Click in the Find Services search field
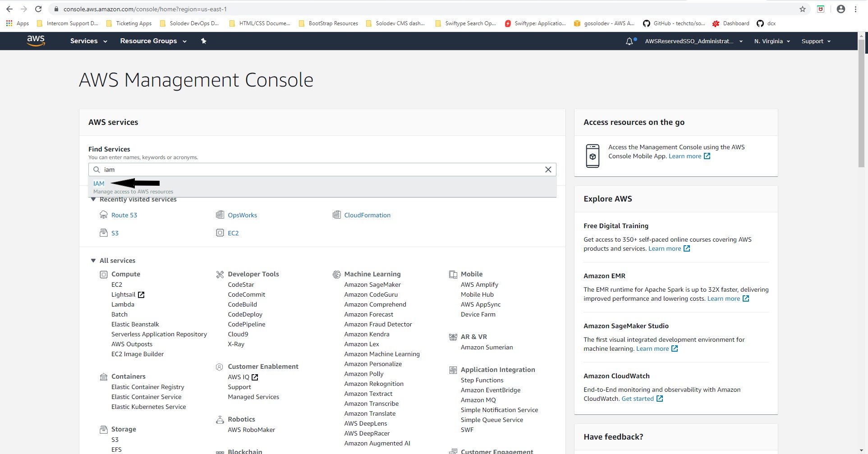 pos(322,170)
